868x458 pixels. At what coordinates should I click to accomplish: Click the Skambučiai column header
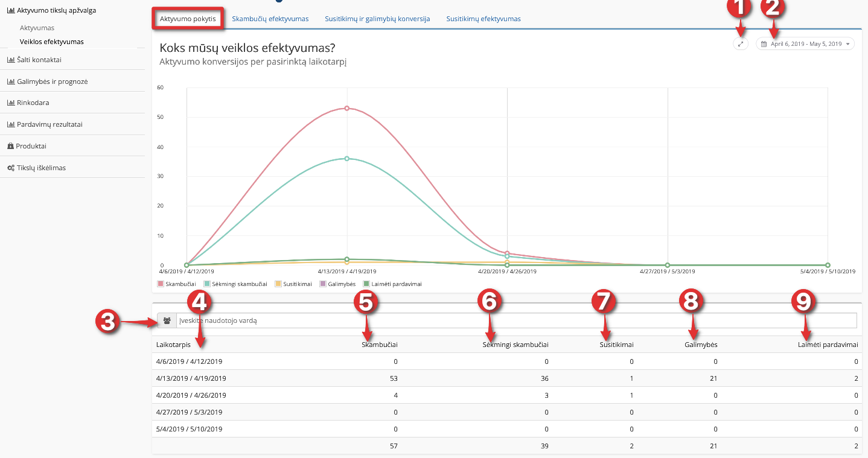pos(380,345)
